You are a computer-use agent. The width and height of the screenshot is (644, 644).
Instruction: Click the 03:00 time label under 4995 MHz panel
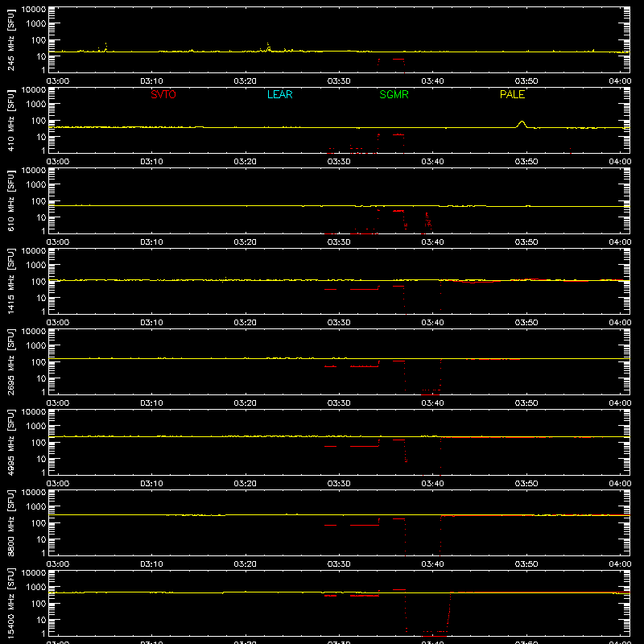click(58, 484)
